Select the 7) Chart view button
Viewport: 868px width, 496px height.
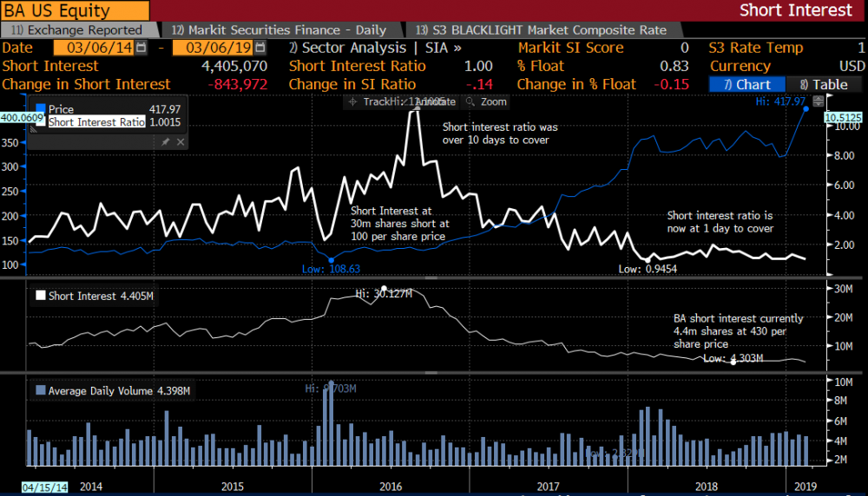tap(747, 85)
